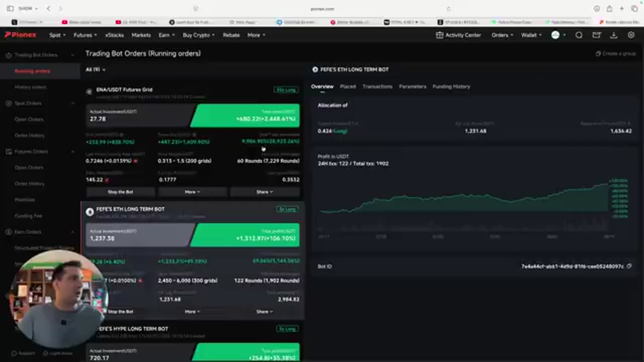Open Open Orders under Spot Orders
644x362 pixels.
point(29,119)
